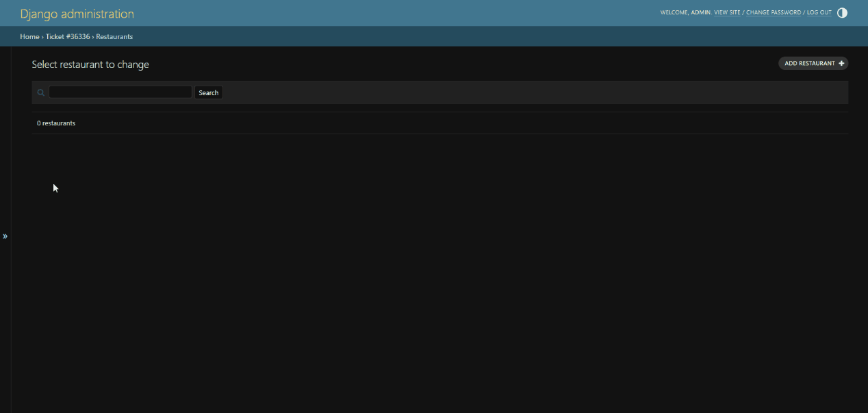Open the Django administration site title
This screenshot has width=868, height=413.
(x=77, y=14)
